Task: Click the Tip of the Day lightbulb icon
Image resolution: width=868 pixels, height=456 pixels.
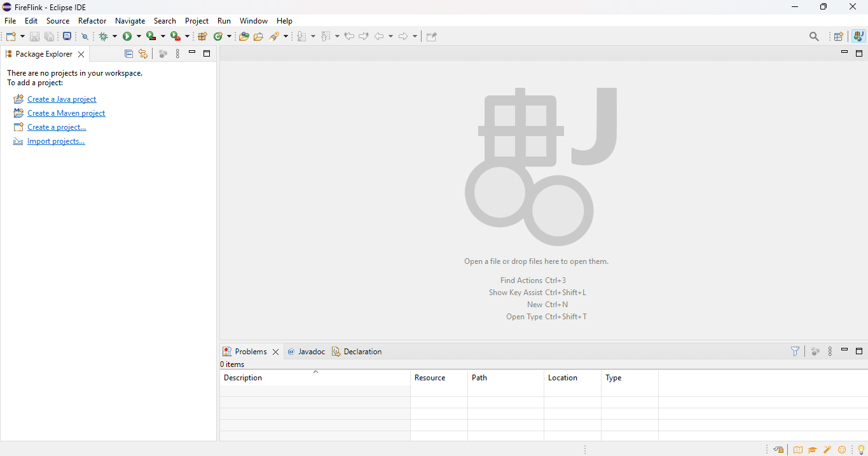Action: pyautogui.click(x=861, y=450)
